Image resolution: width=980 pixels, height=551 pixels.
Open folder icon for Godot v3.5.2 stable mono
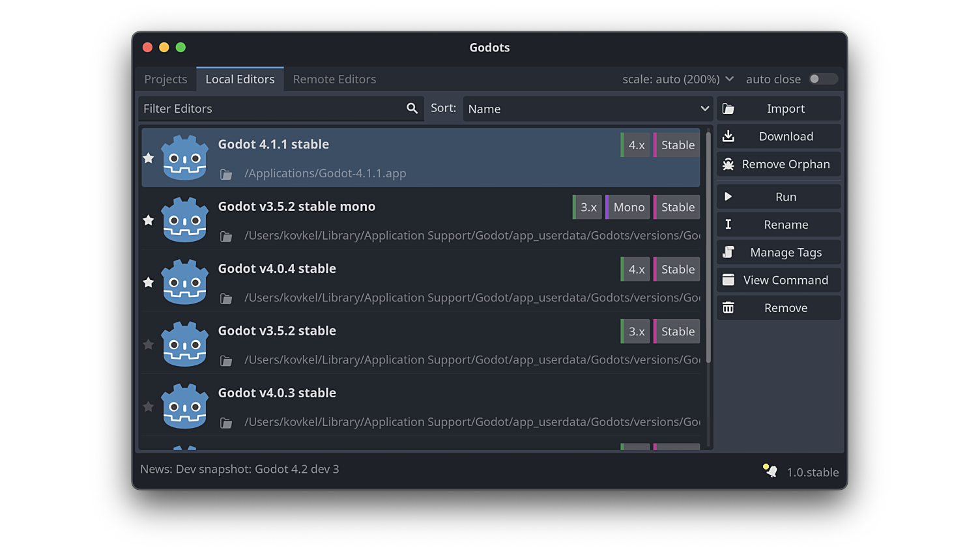(226, 236)
